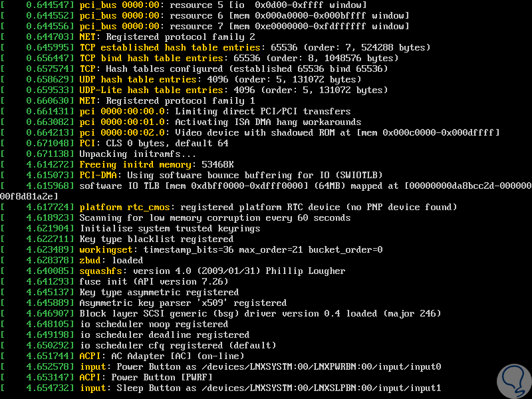This screenshot has height=399, width=532.
Task: Click "io scheduler deadline registered" line
Action: pos(164,335)
